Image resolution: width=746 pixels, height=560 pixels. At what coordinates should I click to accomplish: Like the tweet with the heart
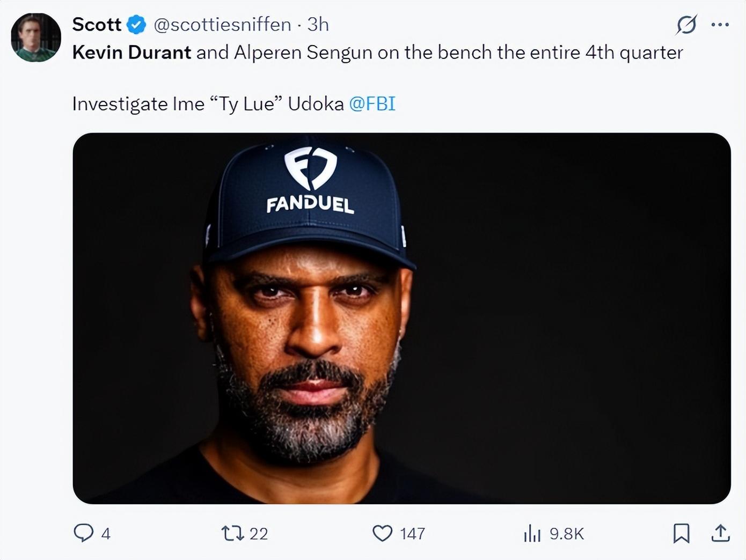pos(382,533)
